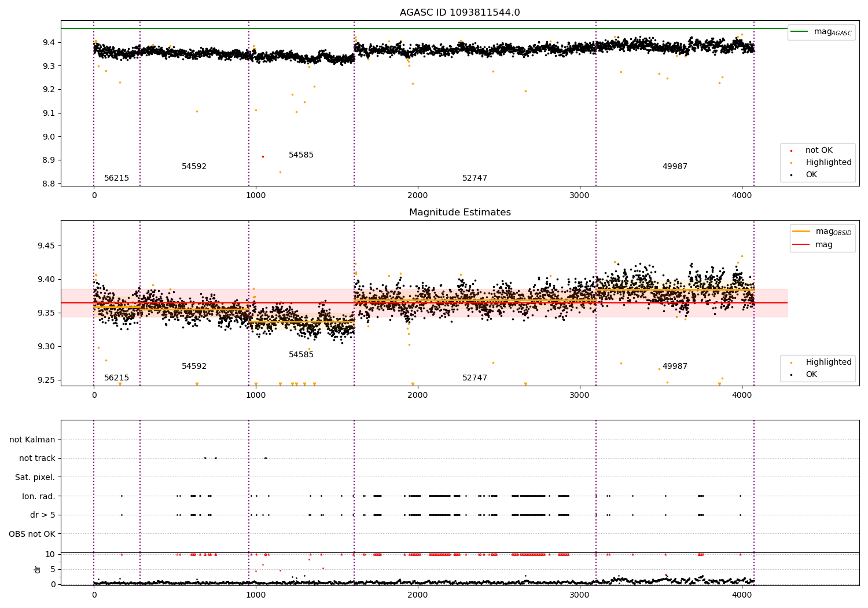
Task: Click x-tick '0' under the bottom plot
Action: [x=94, y=595]
